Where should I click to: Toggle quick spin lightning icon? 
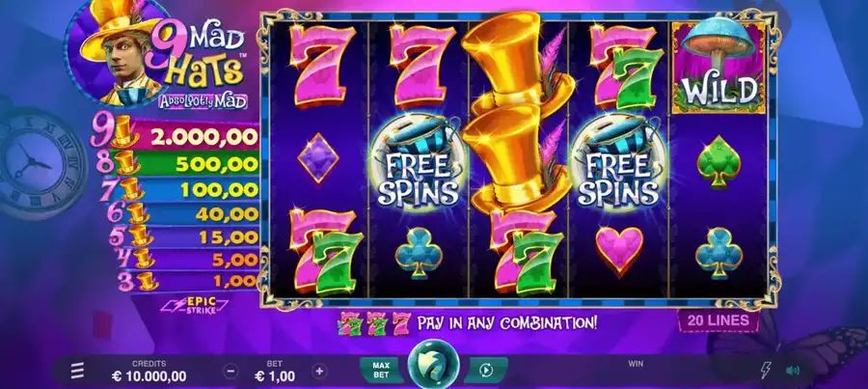click(x=766, y=370)
